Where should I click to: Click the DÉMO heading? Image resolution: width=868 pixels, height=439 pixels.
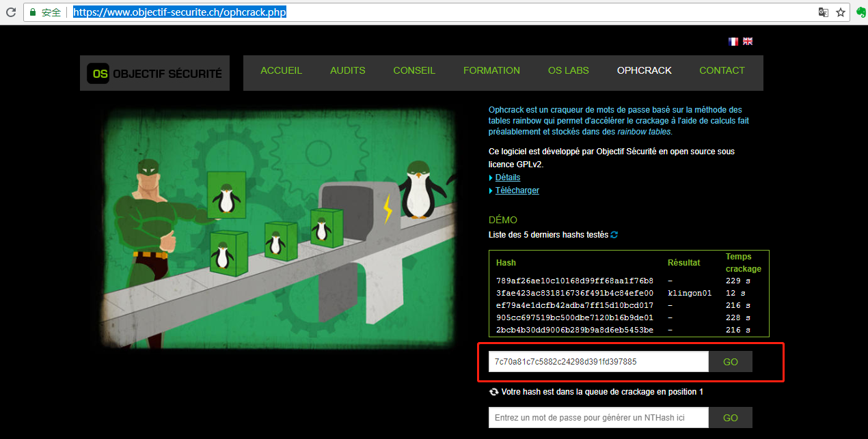click(503, 221)
